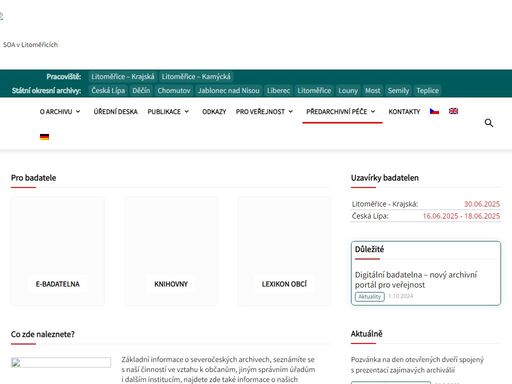The height and width of the screenshot is (384, 512).
Task: Click the SOA v Litoměřicích logo
Action: [x=30, y=45]
